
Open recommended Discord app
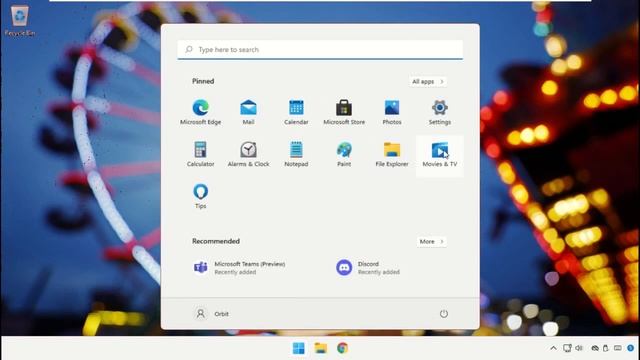368,268
